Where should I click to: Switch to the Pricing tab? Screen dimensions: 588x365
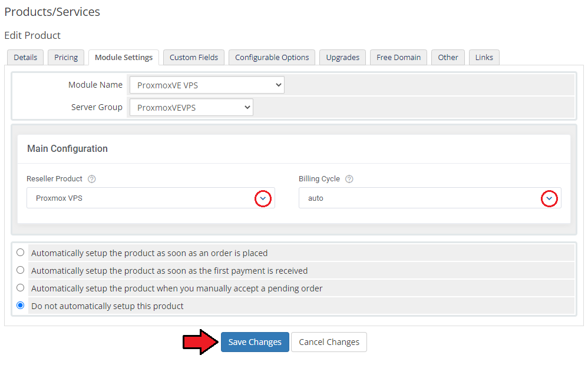point(66,57)
